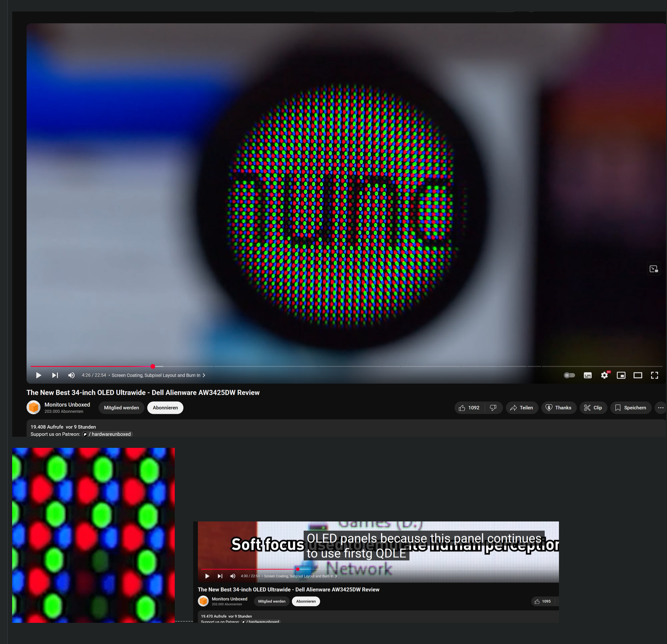Give a thumbs up with the like button

[x=465, y=408]
